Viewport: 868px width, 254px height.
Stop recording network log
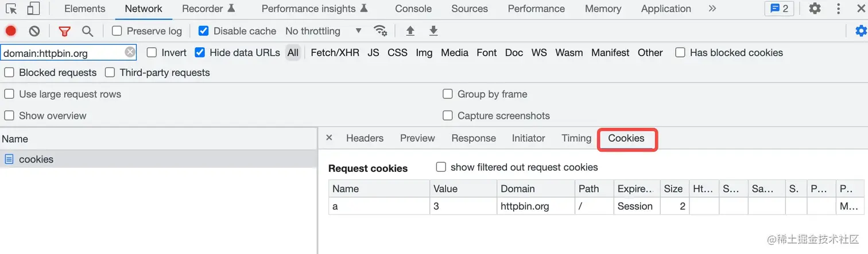(11, 31)
